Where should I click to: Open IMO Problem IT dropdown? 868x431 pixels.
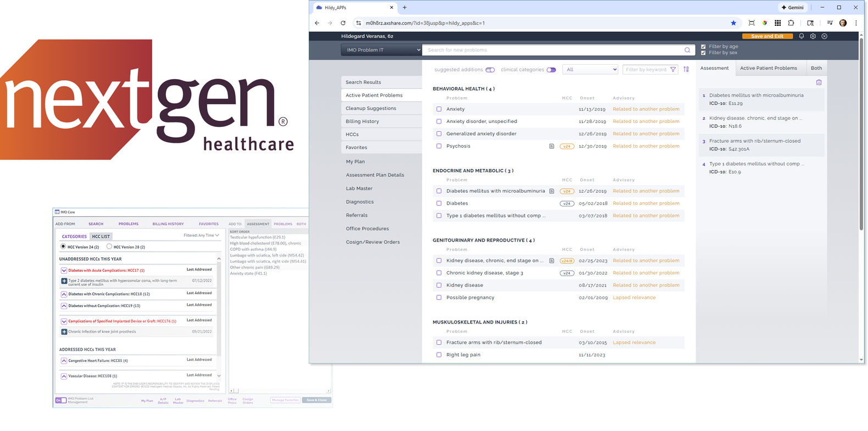click(x=381, y=50)
